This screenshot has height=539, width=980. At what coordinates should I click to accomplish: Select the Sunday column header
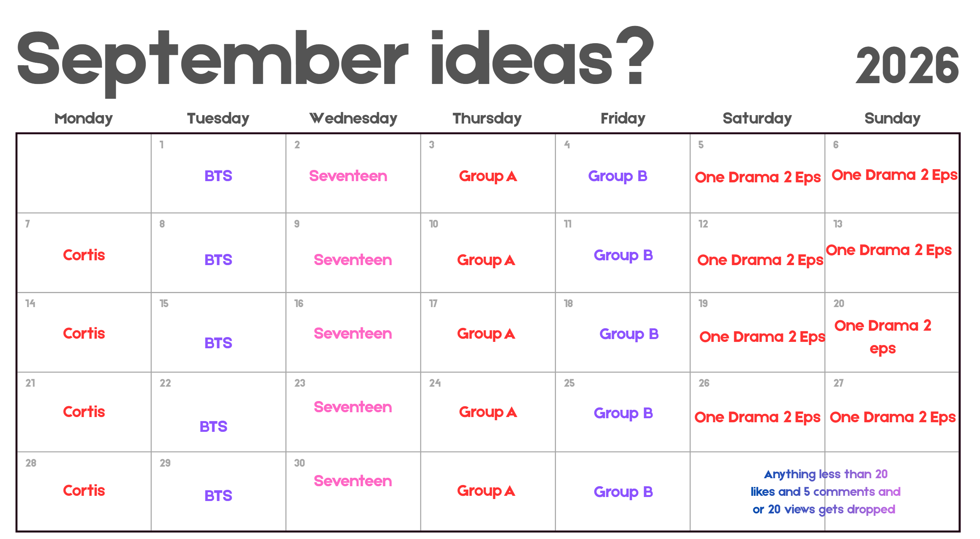[892, 118]
